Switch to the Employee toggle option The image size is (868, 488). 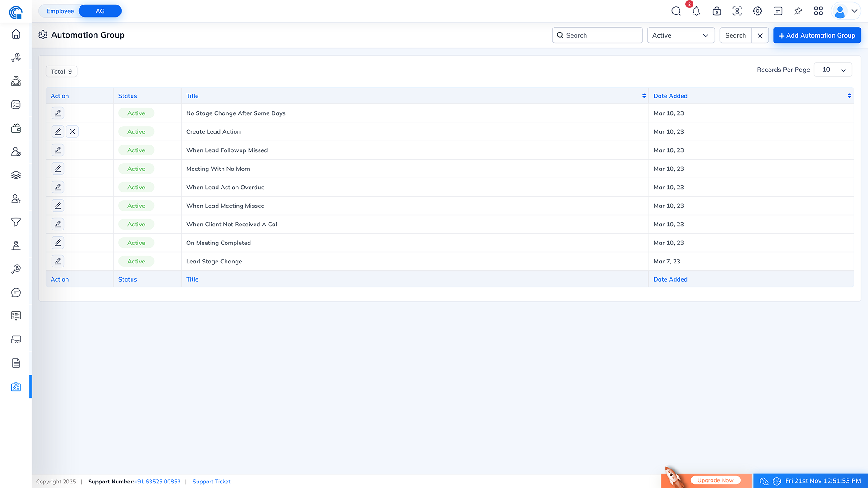tap(60, 11)
